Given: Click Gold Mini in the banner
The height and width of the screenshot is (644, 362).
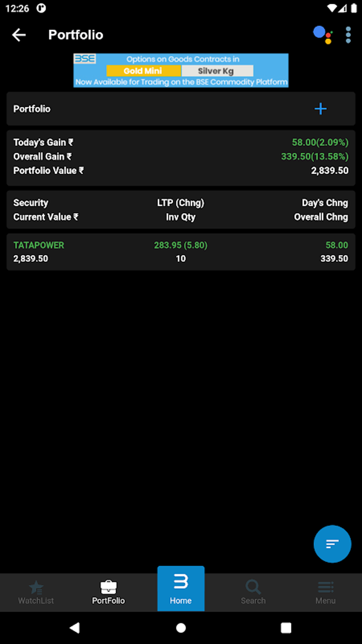Looking at the screenshot, I should click(143, 71).
